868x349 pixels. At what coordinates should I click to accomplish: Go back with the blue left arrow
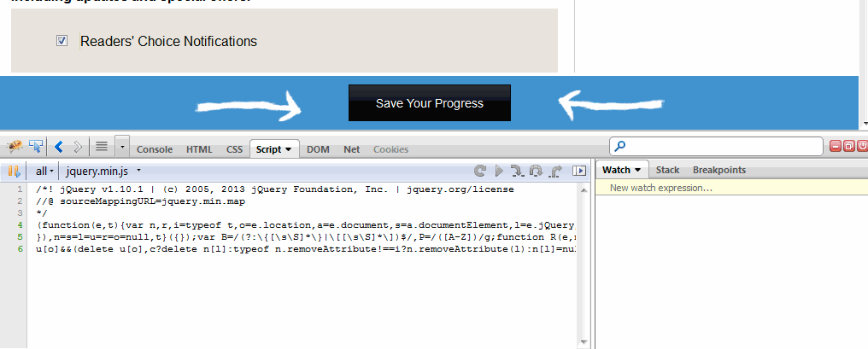(x=59, y=147)
